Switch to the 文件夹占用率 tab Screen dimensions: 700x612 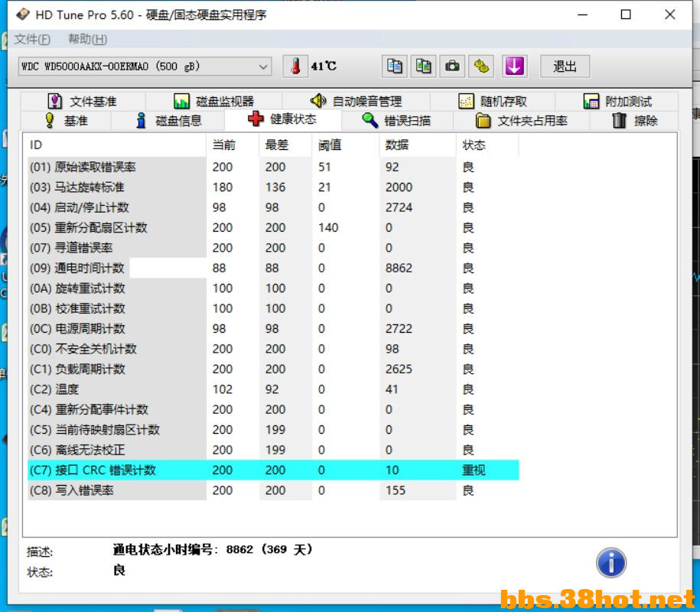522,121
